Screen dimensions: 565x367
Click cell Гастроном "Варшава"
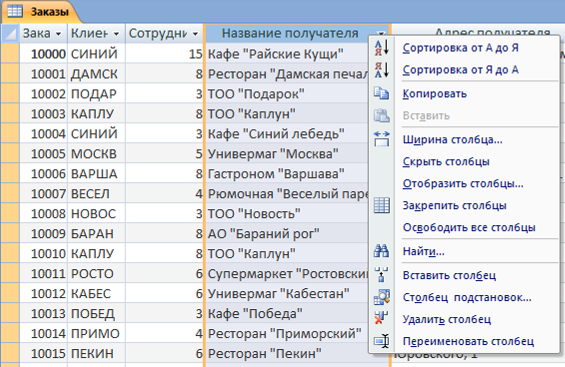[287, 174]
